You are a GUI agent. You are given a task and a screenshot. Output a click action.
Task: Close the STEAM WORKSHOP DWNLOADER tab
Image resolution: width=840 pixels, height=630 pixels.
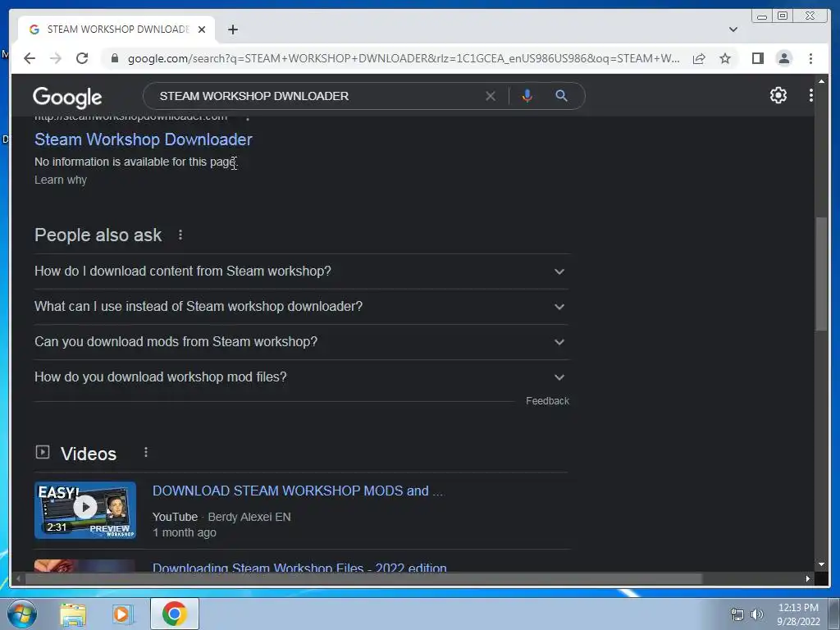(x=202, y=30)
